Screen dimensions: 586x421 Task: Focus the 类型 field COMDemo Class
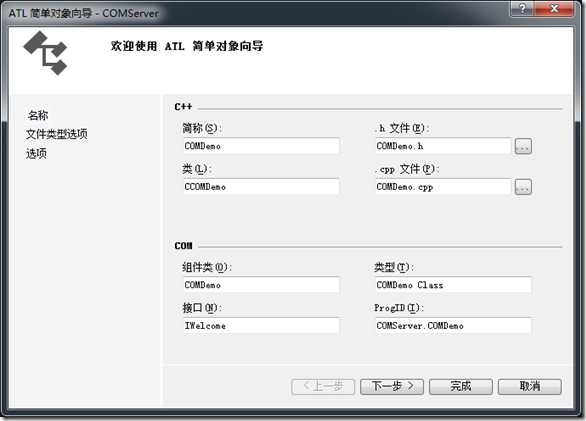pyautogui.click(x=453, y=285)
